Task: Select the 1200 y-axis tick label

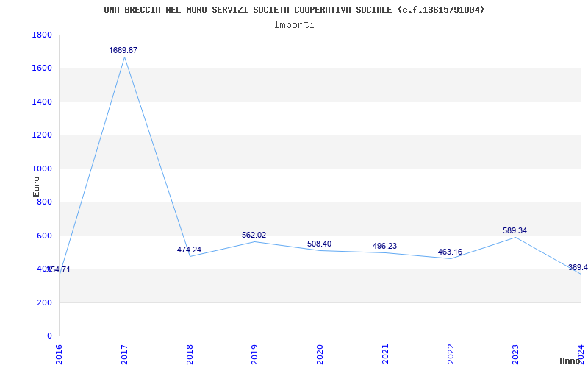Action: (42, 135)
